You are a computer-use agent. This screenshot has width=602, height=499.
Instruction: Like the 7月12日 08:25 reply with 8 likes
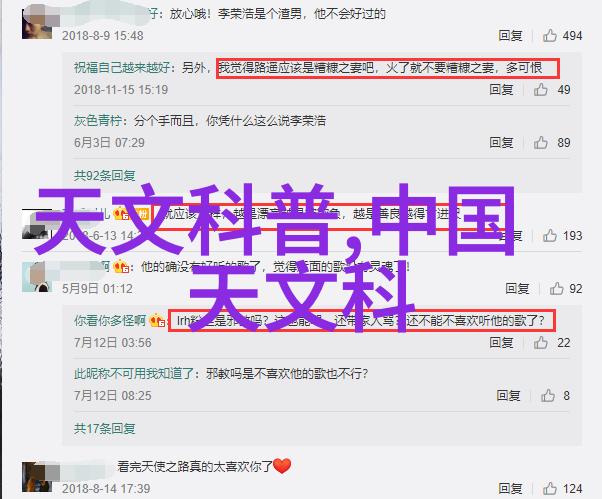coord(547,395)
